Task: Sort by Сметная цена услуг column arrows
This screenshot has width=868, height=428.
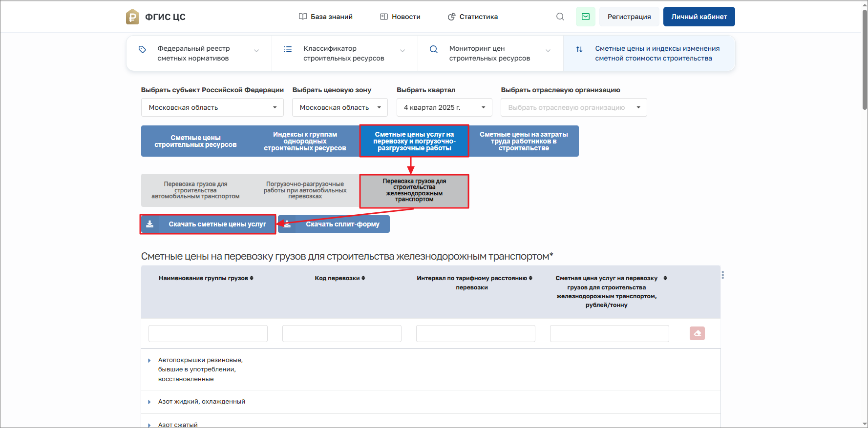Action: [665, 278]
